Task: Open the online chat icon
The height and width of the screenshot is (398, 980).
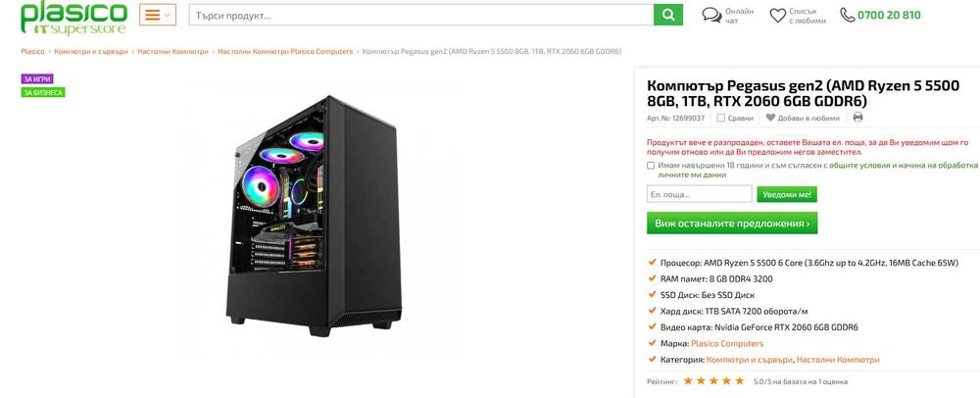Action: click(711, 15)
